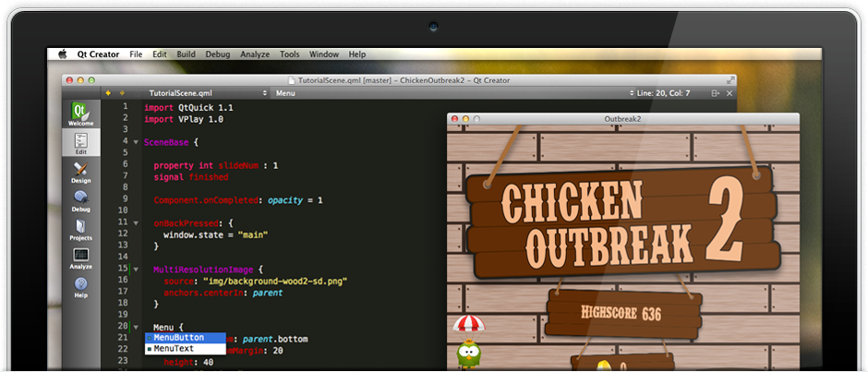Image resolution: width=868 pixels, height=372 pixels.
Task: Click the go back arrow in editor toolbar
Action: [x=108, y=93]
